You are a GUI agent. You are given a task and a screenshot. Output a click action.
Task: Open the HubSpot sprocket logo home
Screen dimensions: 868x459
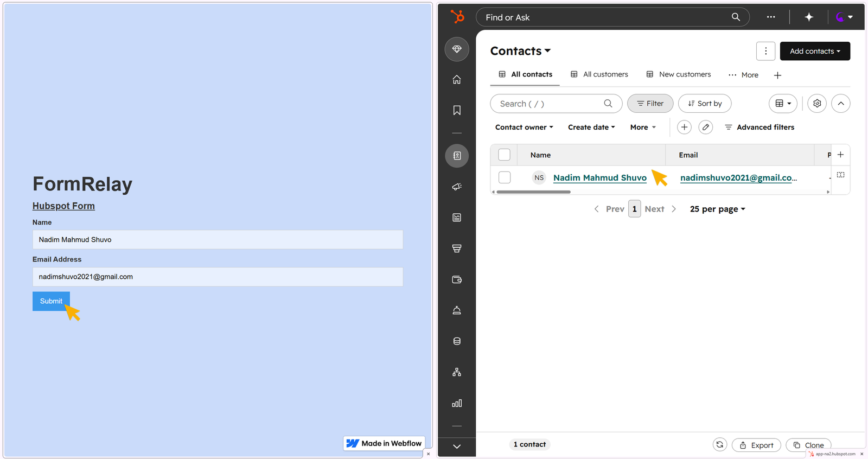point(458,17)
